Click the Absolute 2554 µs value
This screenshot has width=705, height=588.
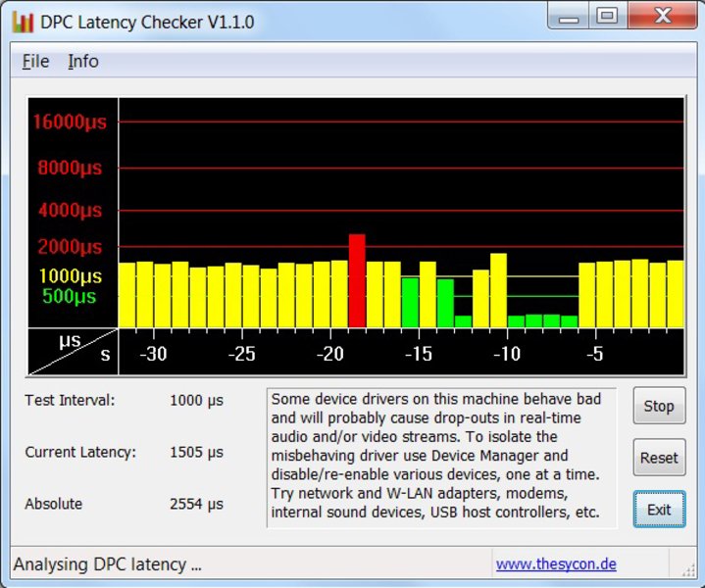[x=196, y=504]
